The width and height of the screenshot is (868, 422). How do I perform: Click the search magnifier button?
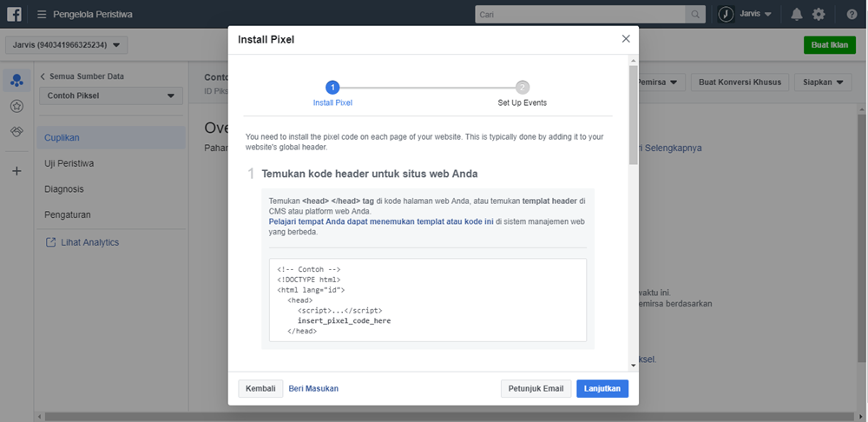click(695, 15)
